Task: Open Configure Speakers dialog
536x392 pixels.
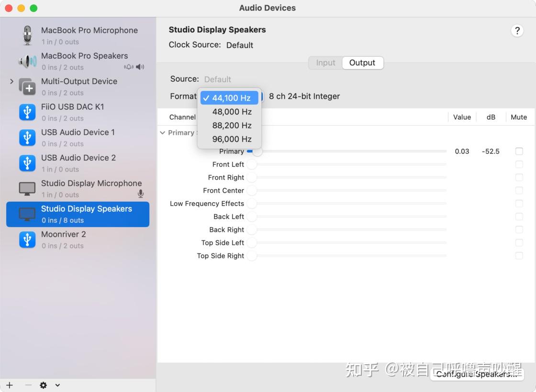Action: (477, 374)
